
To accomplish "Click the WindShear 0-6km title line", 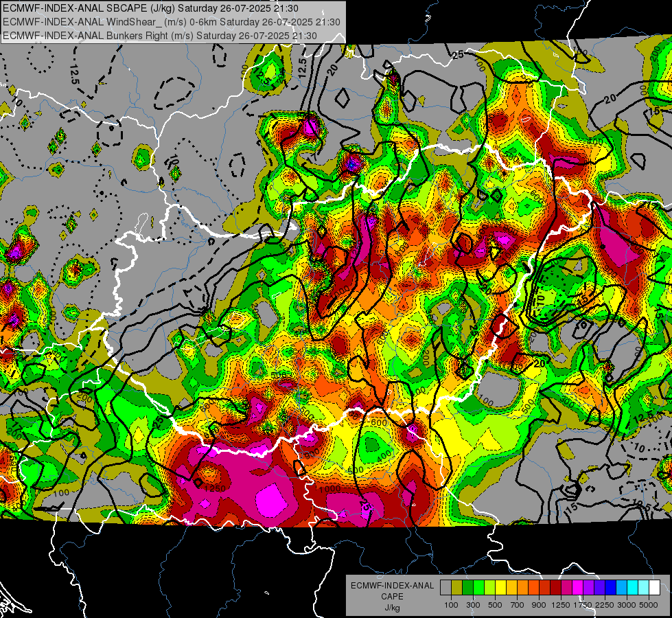I will point(172,22).
